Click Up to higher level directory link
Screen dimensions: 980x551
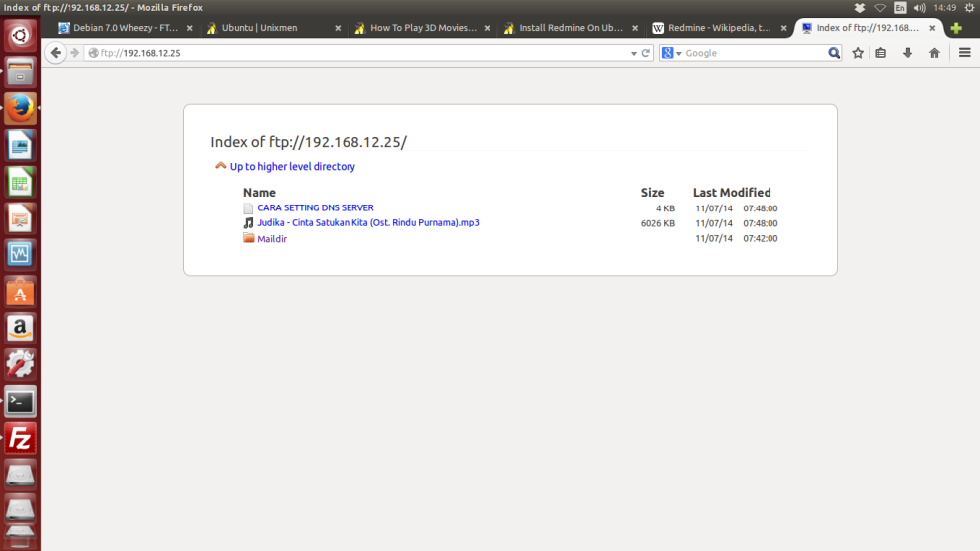click(292, 167)
